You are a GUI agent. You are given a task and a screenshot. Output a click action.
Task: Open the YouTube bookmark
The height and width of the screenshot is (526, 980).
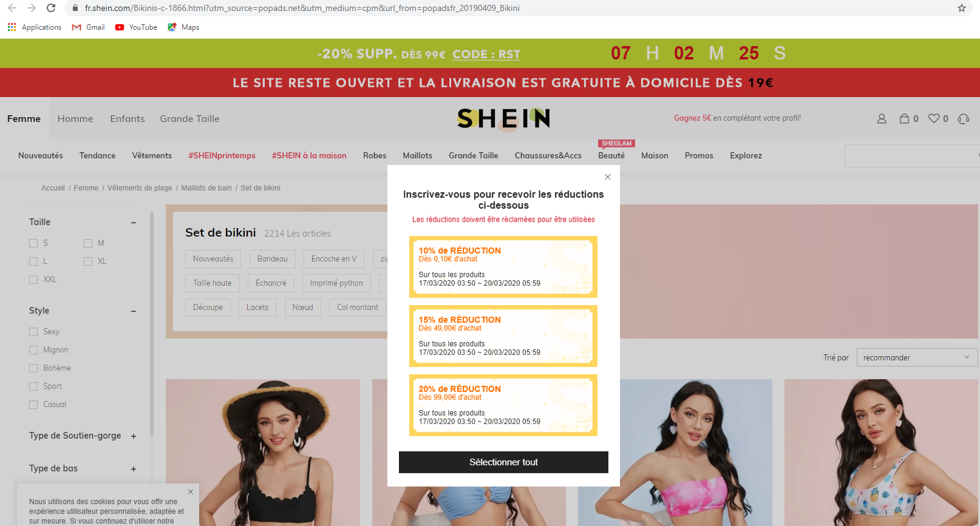pos(136,27)
